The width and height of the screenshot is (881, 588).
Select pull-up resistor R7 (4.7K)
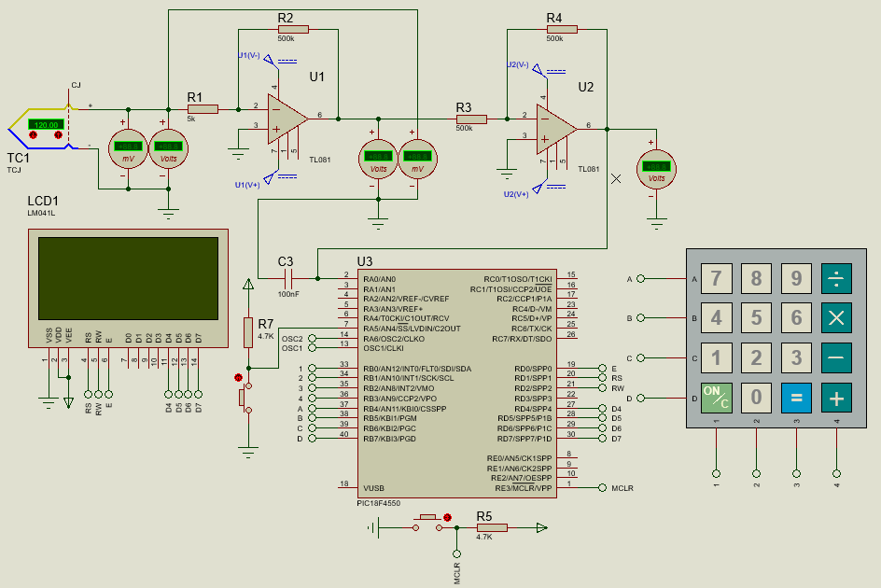tap(248, 332)
